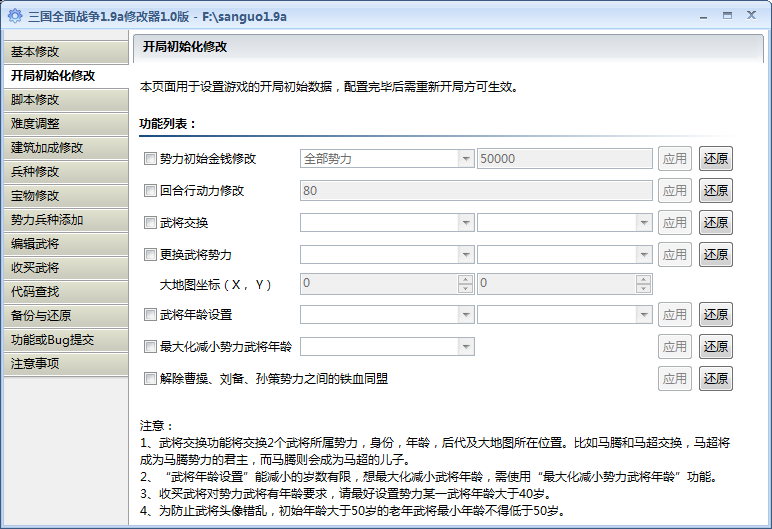Click 还原 in 势力初始金钱修改 row
Screen dimensions: 772x529
[x=716, y=159]
